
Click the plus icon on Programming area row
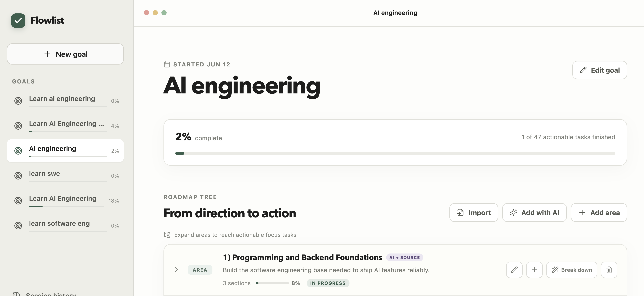pyautogui.click(x=534, y=270)
